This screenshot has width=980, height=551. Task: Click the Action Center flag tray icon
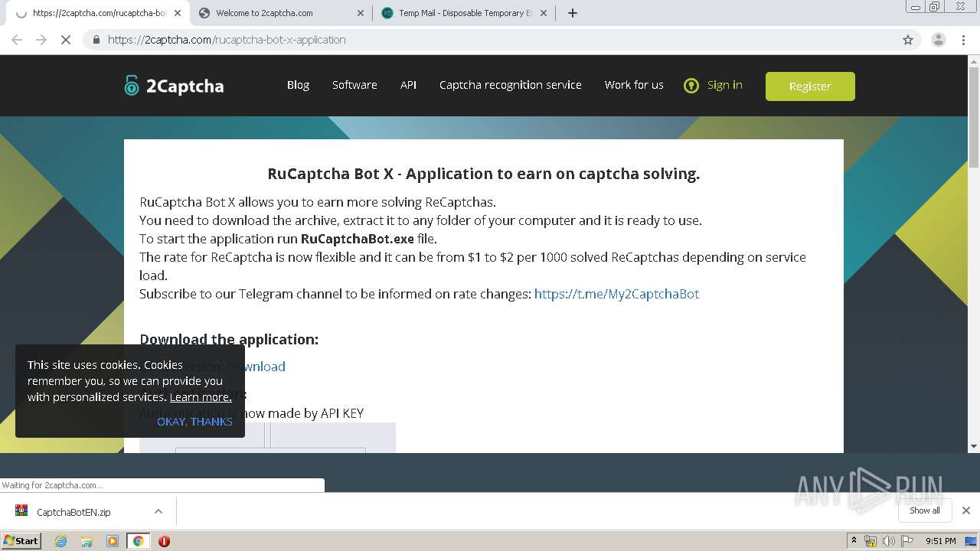tap(907, 541)
